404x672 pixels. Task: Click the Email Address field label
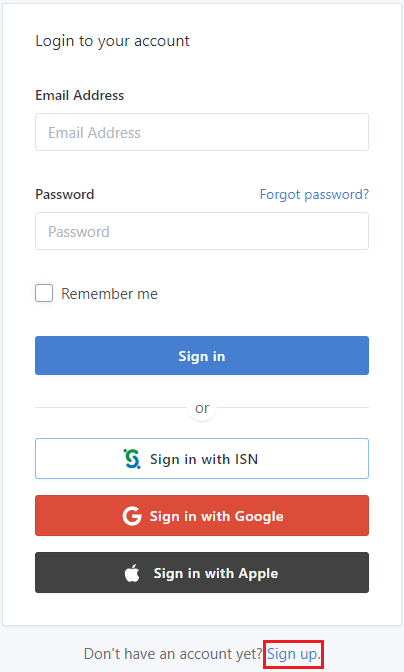80,95
